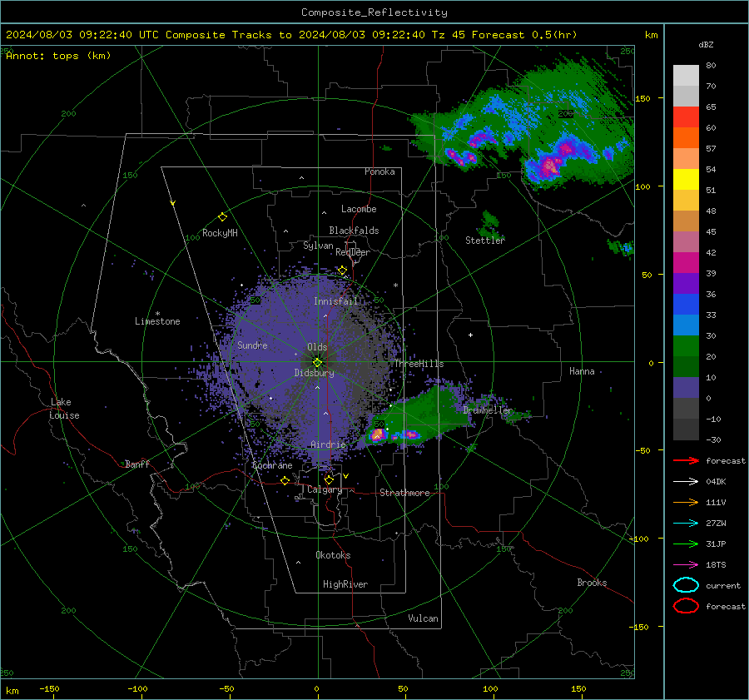
Task: Click the Blackfalds town label
Action: coord(354,231)
